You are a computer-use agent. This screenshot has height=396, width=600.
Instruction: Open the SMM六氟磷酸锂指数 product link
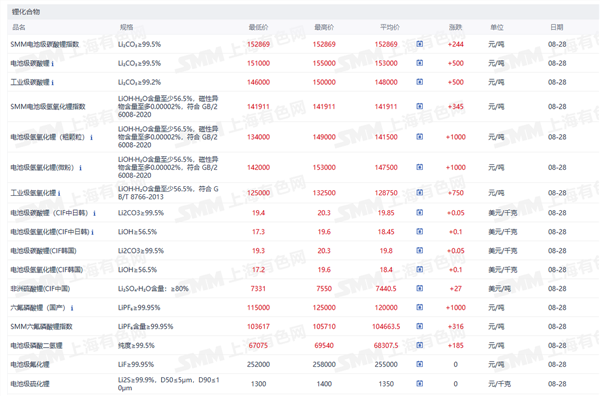41,326
